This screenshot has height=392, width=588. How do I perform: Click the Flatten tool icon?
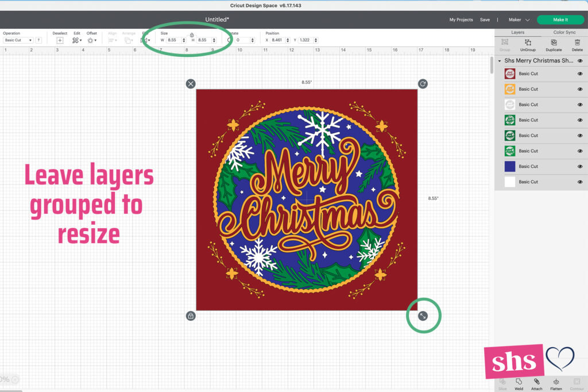click(x=556, y=382)
